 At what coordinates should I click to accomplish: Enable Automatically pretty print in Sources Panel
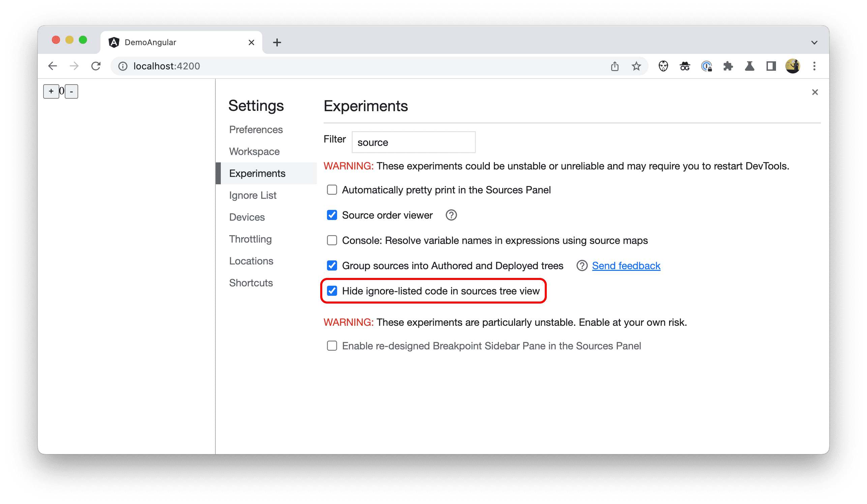pos(332,190)
